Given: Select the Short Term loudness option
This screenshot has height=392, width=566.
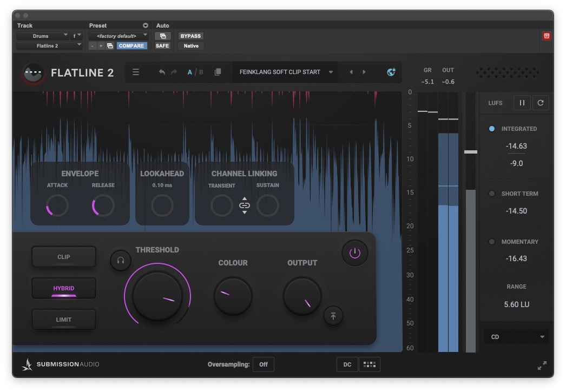Looking at the screenshot, I should [492, 194].
